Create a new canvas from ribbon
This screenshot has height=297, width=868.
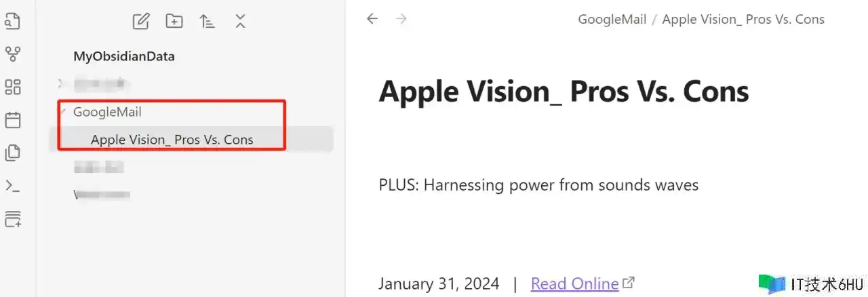(12, 87)
